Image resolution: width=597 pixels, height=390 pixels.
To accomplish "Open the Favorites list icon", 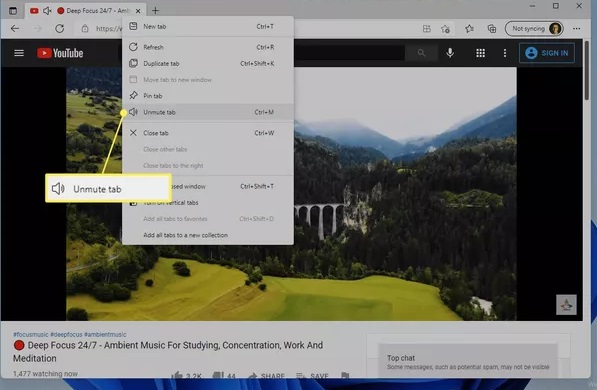I will point(469,29).
